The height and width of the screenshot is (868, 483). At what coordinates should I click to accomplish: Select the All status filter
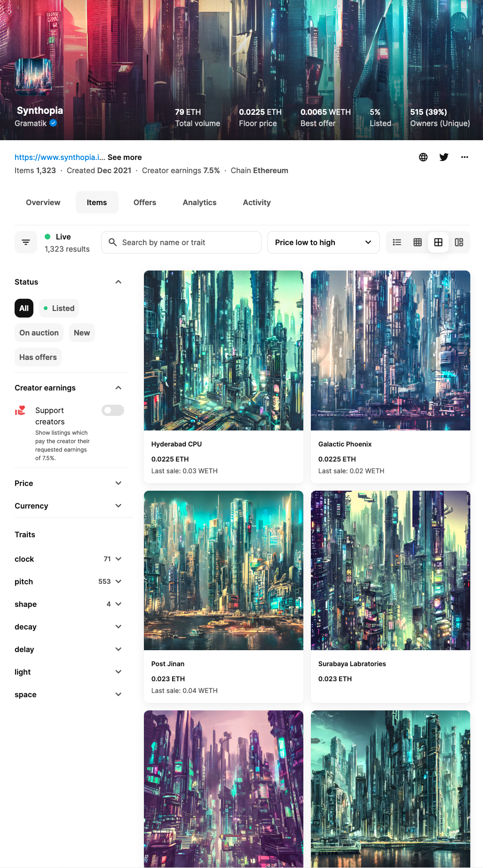24,308
